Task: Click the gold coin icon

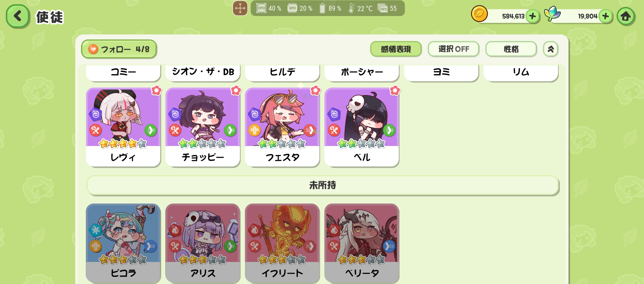Action: (479, 14)
